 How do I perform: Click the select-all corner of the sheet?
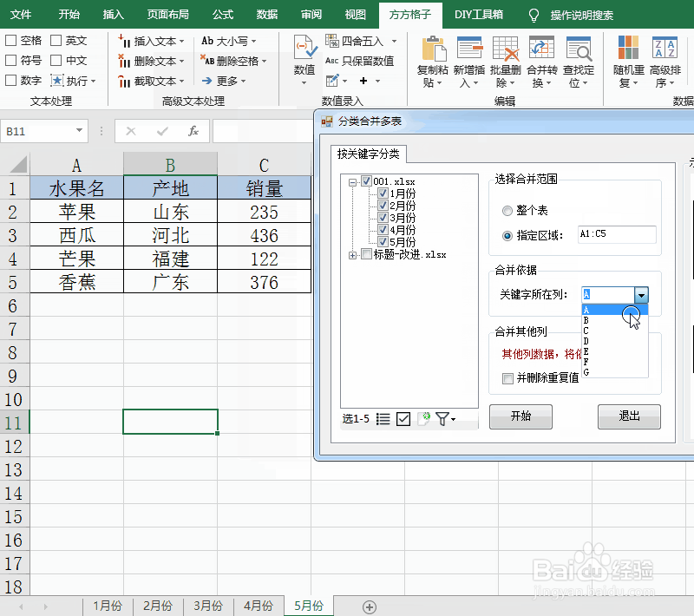(18, 164)
